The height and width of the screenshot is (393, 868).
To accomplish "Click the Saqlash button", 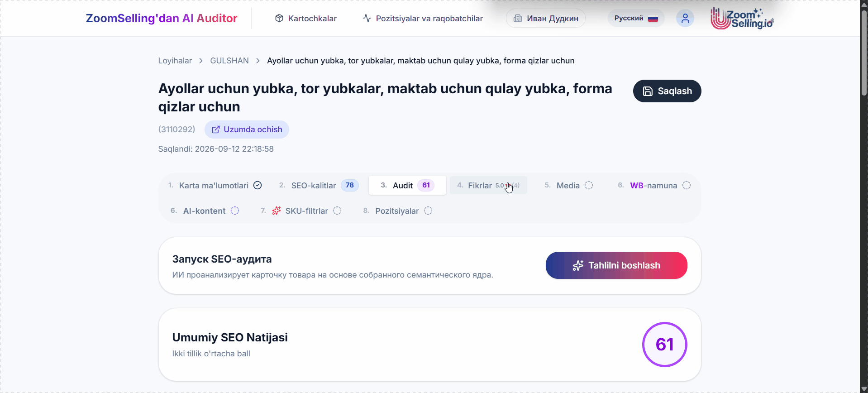I will point(667,91).
